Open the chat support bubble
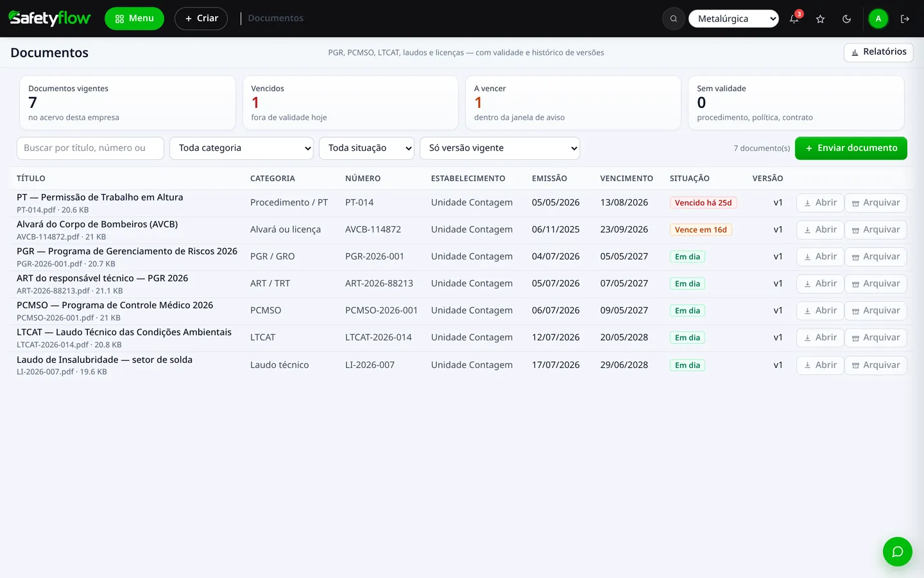This screenshot has height=578, width=924. click(897, 552)
